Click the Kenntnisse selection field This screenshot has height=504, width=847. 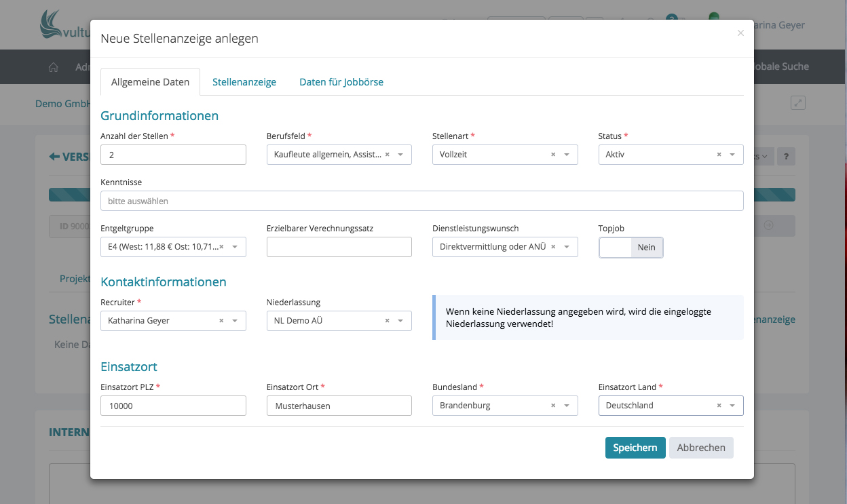coord(421,201)
